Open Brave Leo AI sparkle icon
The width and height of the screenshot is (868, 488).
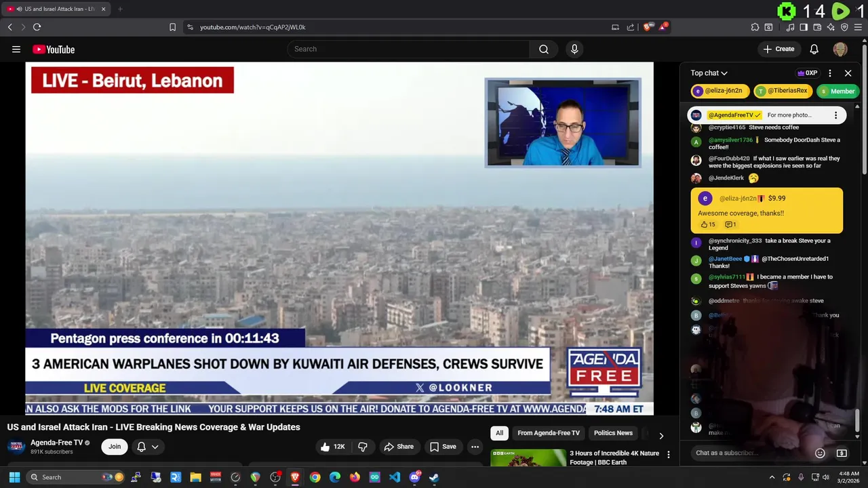click(831, 27)
